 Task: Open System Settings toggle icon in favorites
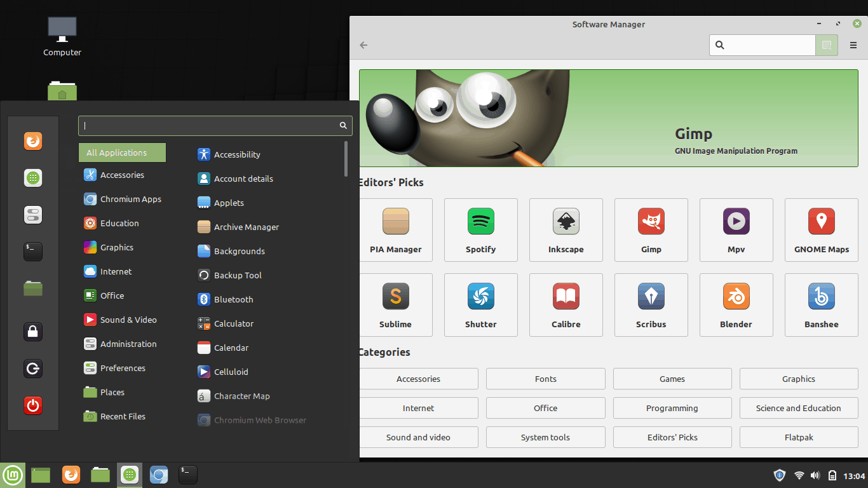tap(33, 215)
